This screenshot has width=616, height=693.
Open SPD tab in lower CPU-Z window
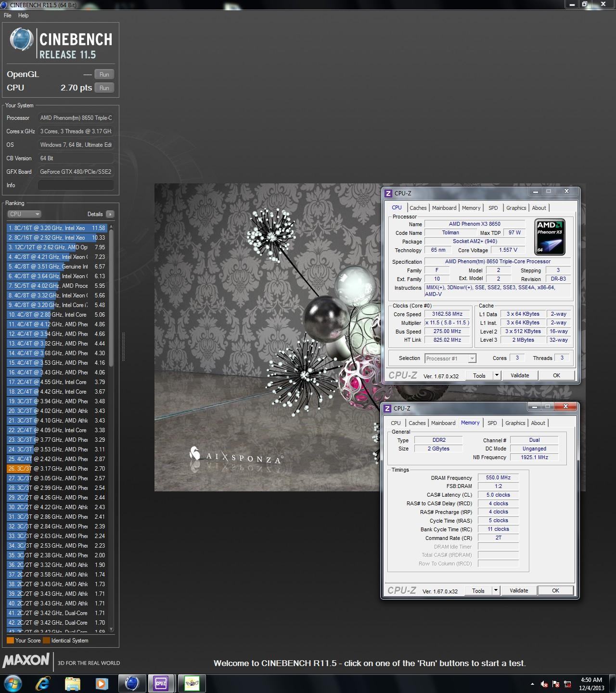tap(492, 423)
